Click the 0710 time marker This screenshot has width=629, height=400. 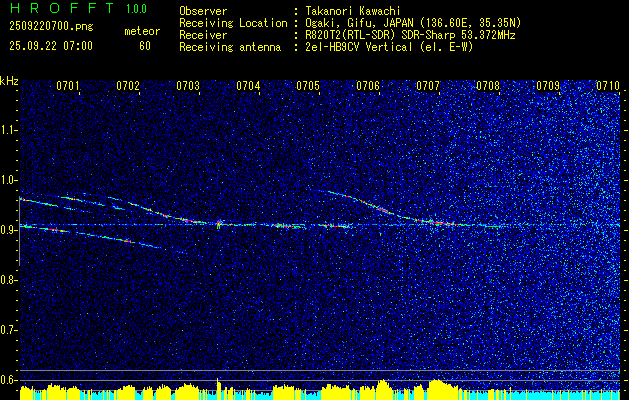coord(608,85)
